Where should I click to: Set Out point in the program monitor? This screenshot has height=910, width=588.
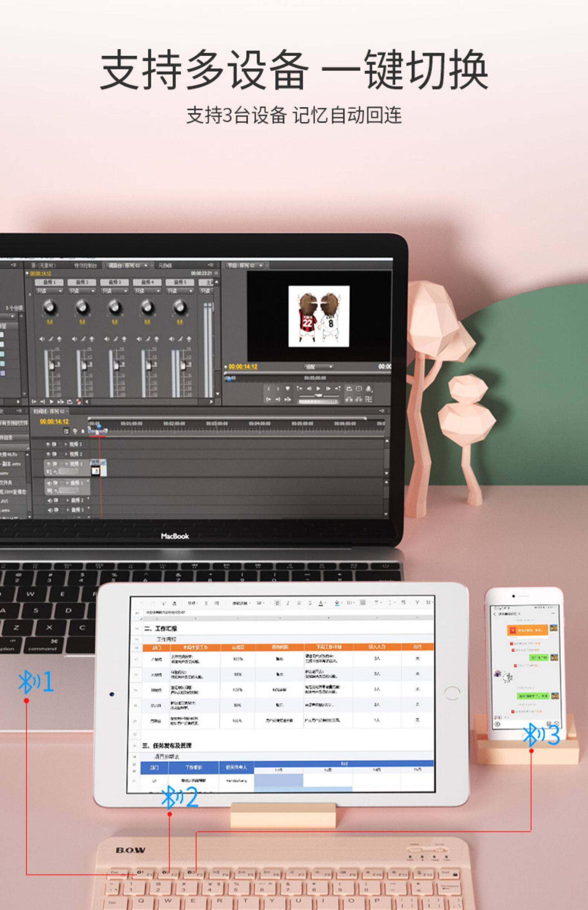[278, 389]
